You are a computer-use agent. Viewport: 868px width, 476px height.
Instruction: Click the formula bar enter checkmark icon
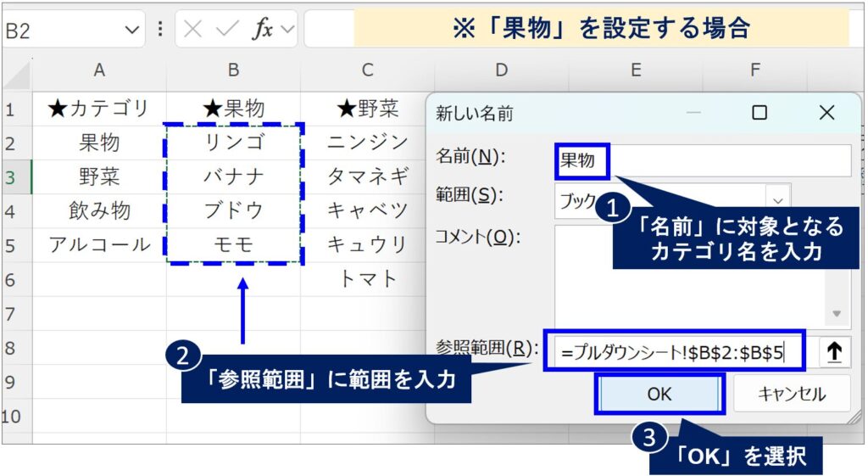[226, 30]
